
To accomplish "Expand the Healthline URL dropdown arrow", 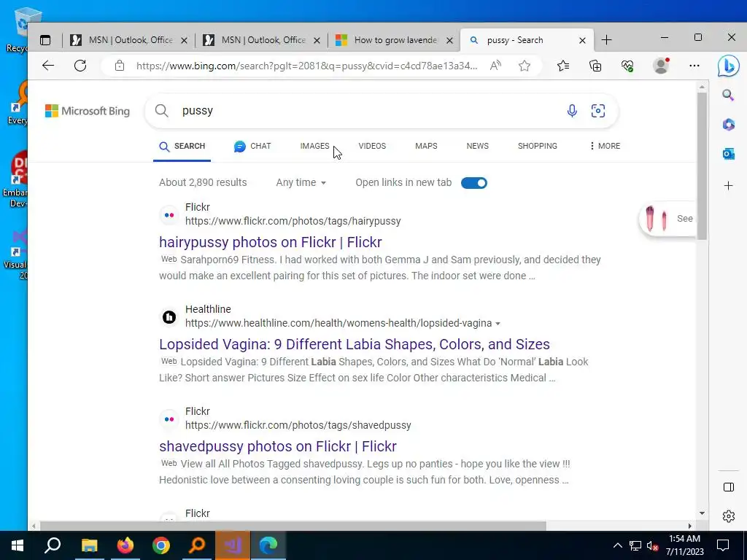I will tap(498, 323).
